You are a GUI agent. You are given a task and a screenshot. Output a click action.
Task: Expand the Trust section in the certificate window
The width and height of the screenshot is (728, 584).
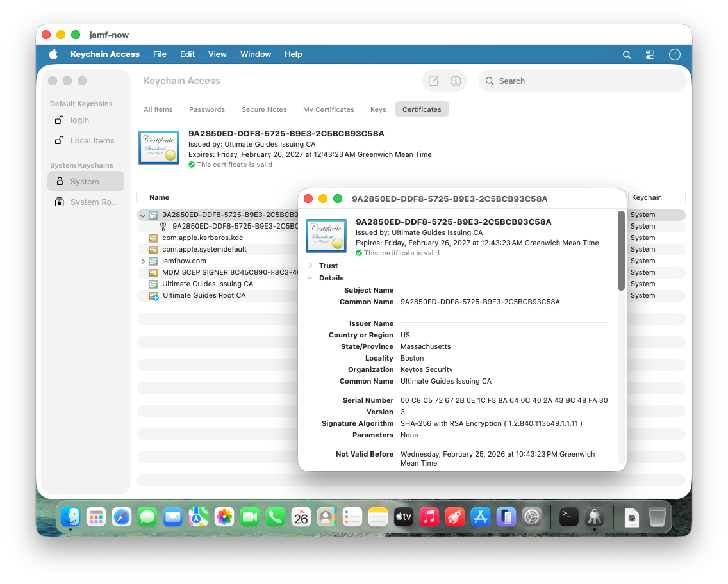pos(312,266)
